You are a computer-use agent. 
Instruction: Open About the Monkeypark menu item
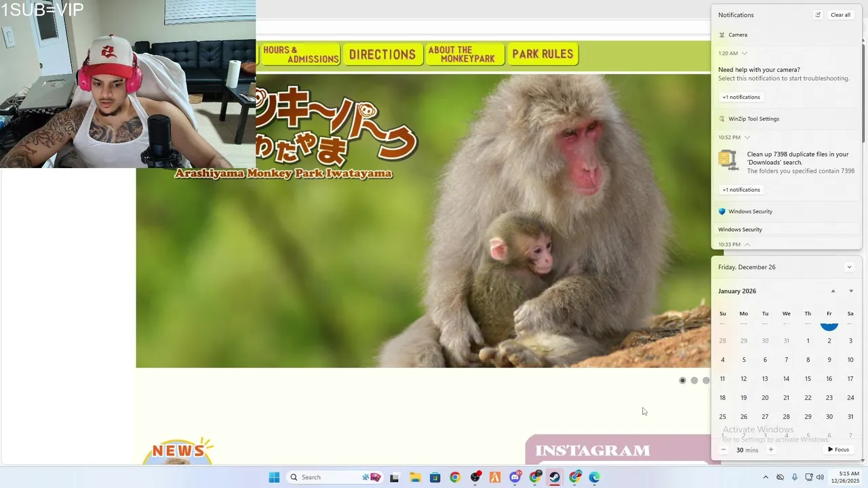(x=465, y=54)
